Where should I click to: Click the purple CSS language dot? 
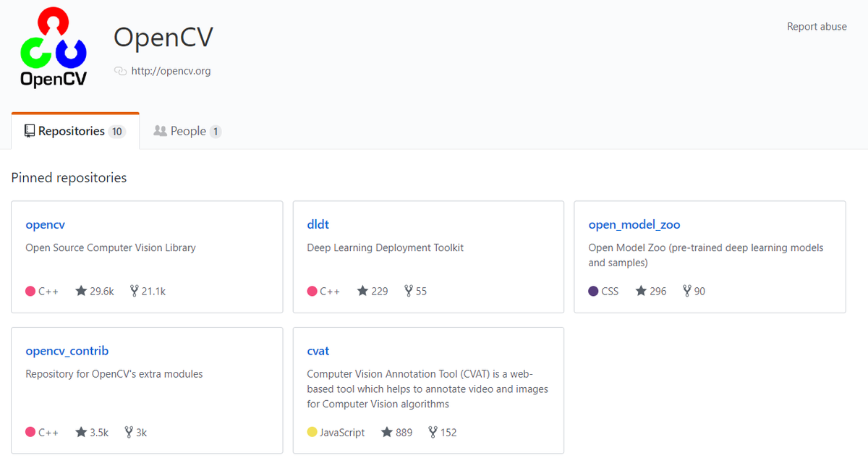point(594,291)
